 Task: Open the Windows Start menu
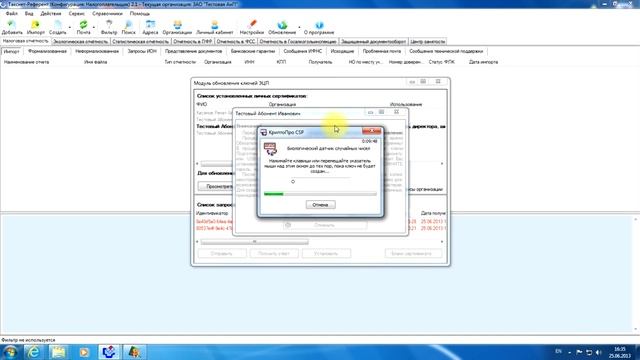pos(9,352)
